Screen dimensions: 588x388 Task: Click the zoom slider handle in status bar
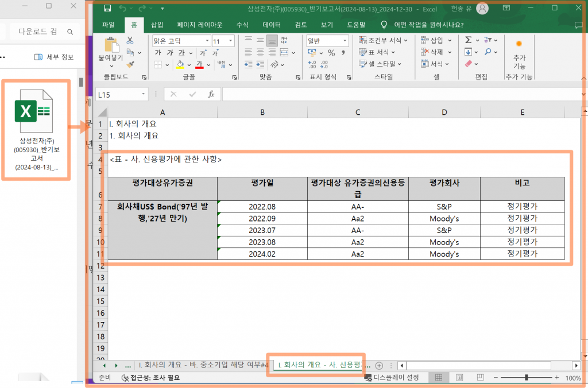click(527, 378)
